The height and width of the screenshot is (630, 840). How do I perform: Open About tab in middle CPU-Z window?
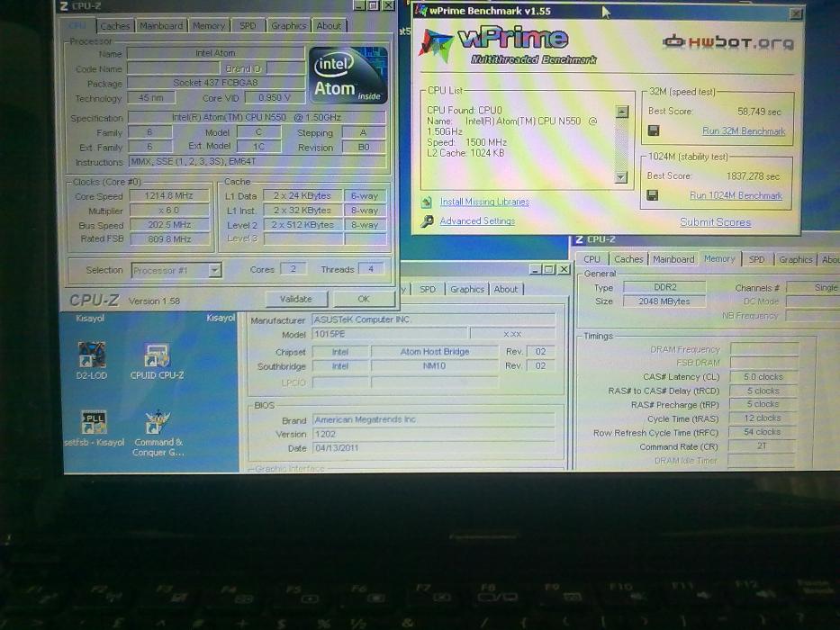point(506,289)
